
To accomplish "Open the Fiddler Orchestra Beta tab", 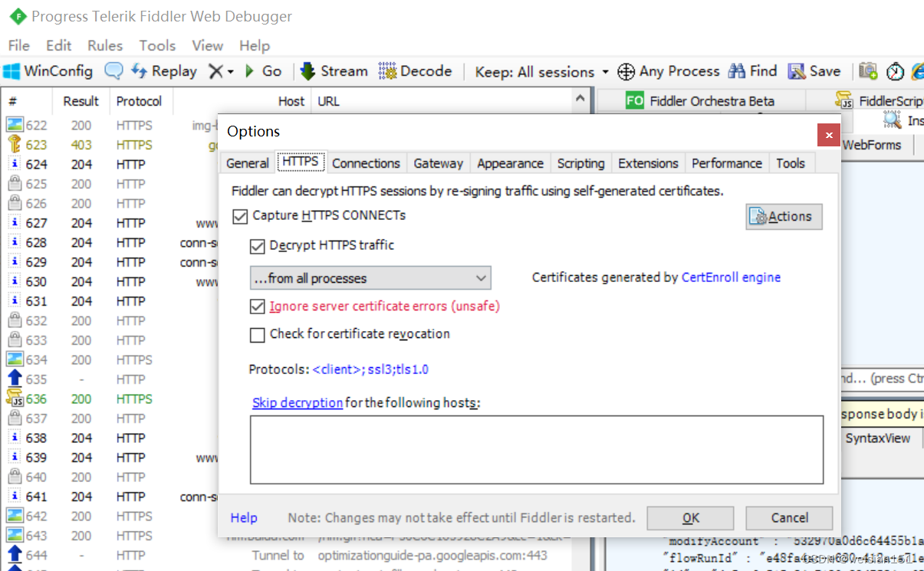I will point(700,100).
